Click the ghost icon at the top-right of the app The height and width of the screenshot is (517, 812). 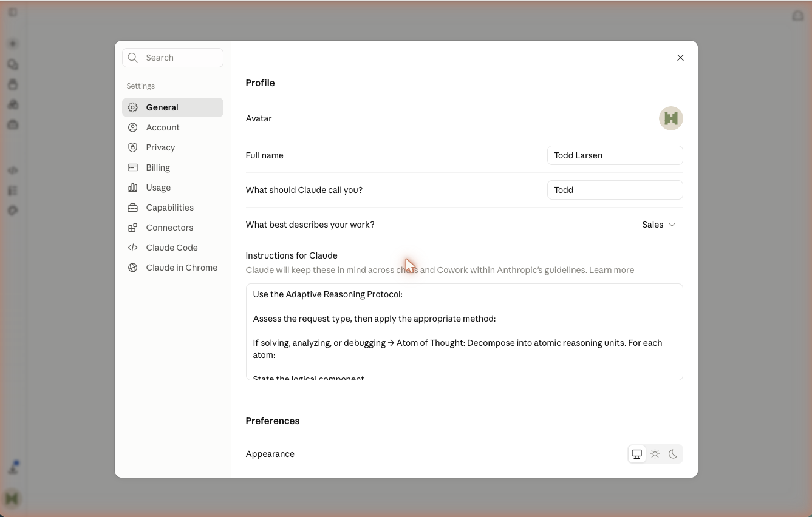tap(798, 15)
